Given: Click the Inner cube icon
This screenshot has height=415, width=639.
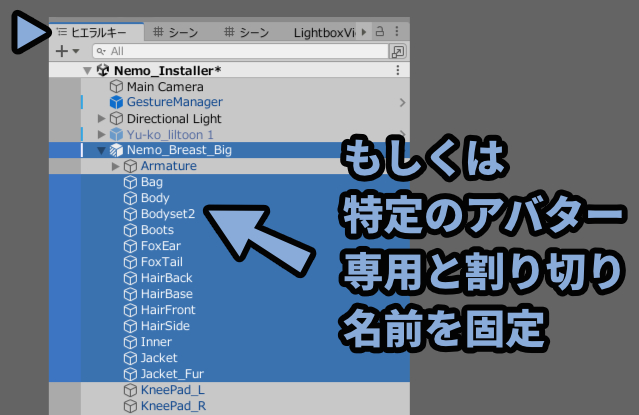Looking at the screenshot, I should [x=130, y=342].
